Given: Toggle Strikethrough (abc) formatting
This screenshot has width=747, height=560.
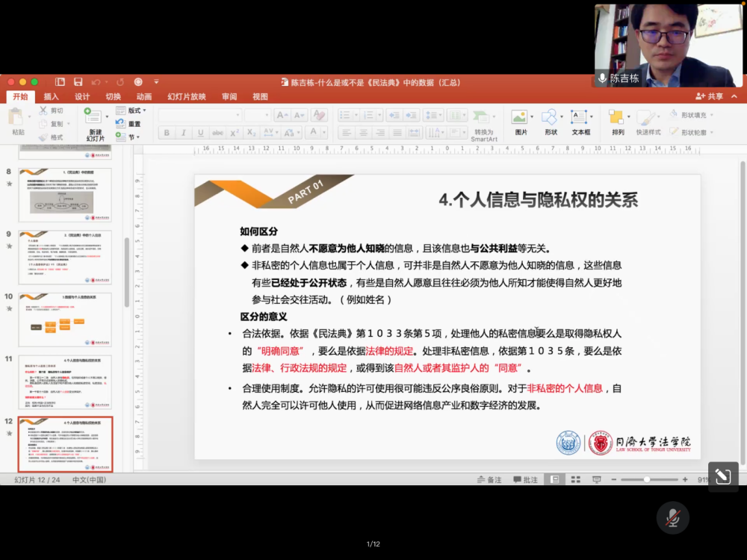Looking at the screenshot, I should (217, 133).
